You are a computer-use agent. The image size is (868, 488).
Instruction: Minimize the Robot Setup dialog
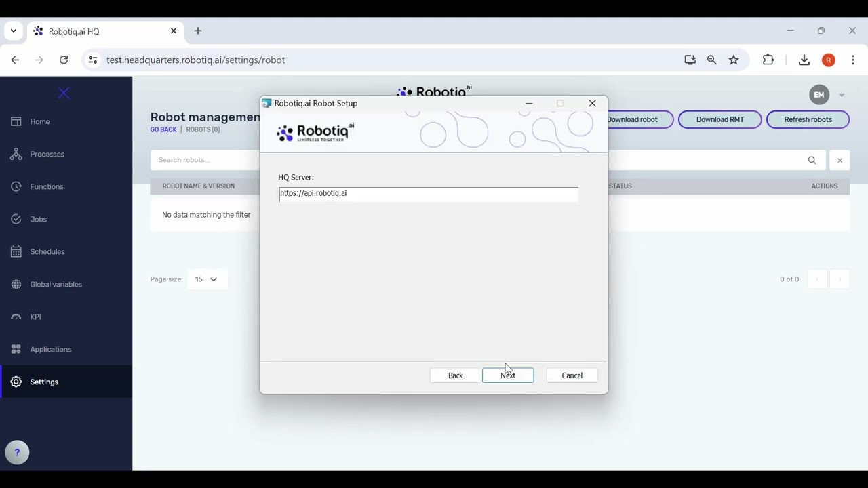[x=529, y=104]
